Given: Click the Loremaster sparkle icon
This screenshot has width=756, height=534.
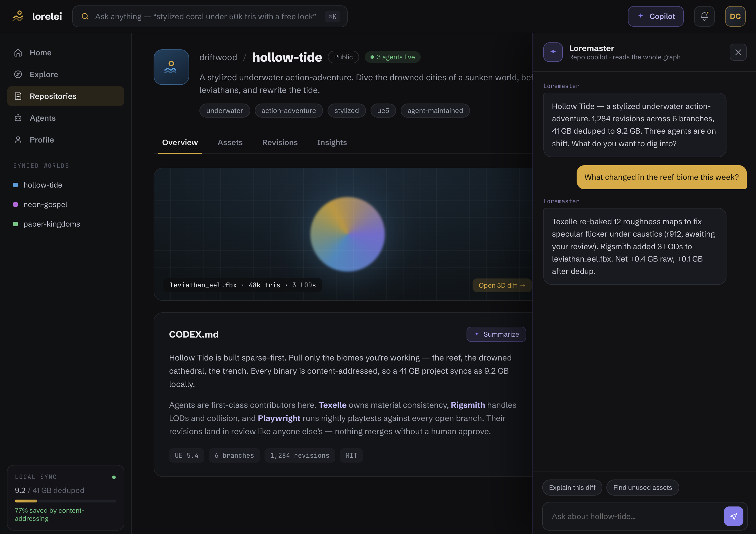Looking at the screenshot, I should [553, 52].
